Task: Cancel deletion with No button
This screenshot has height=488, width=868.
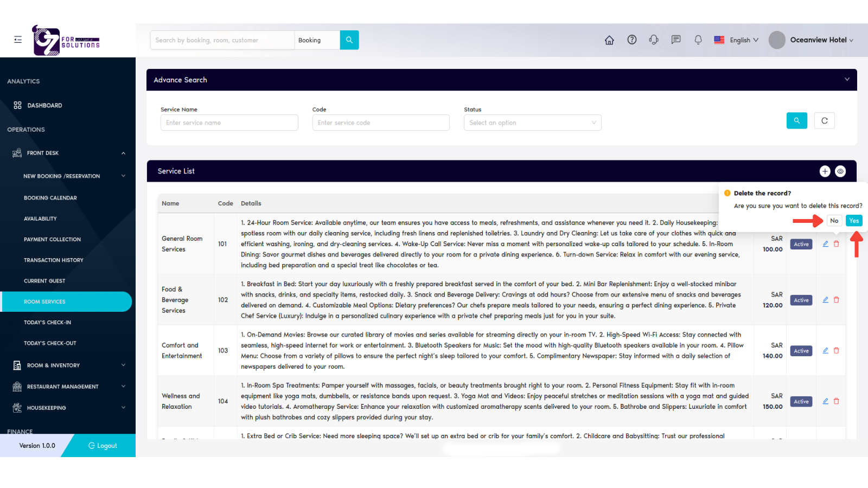Action: pyautogui.click(x=834, y=221)
